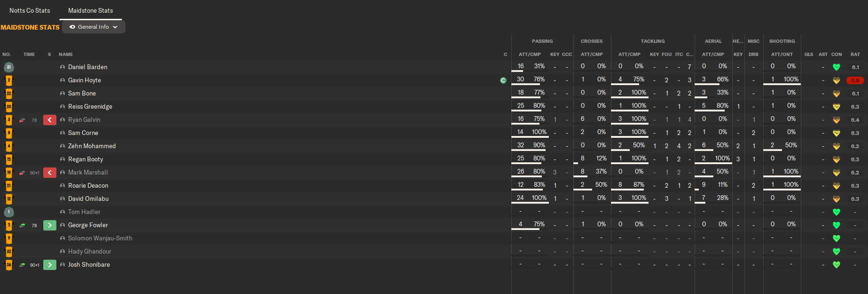Click the player info icon beside Sam Corne
Screen dimensions: 868x294
click(63, 133)
